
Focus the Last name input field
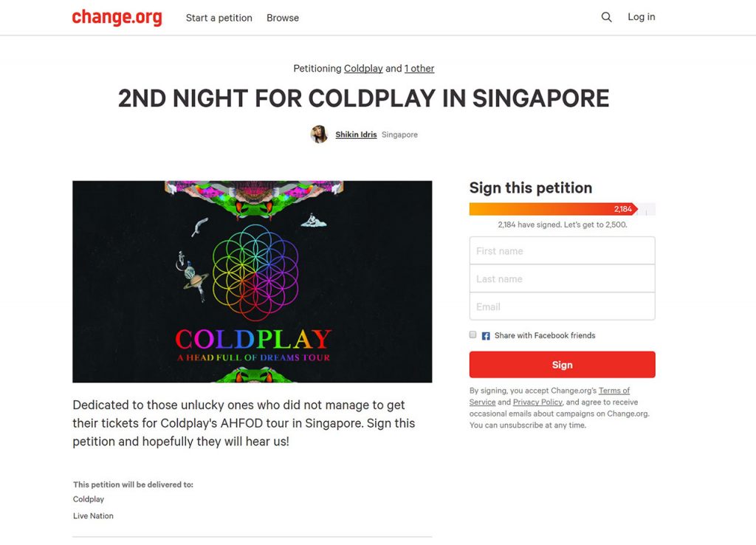(x=562, y=278)
